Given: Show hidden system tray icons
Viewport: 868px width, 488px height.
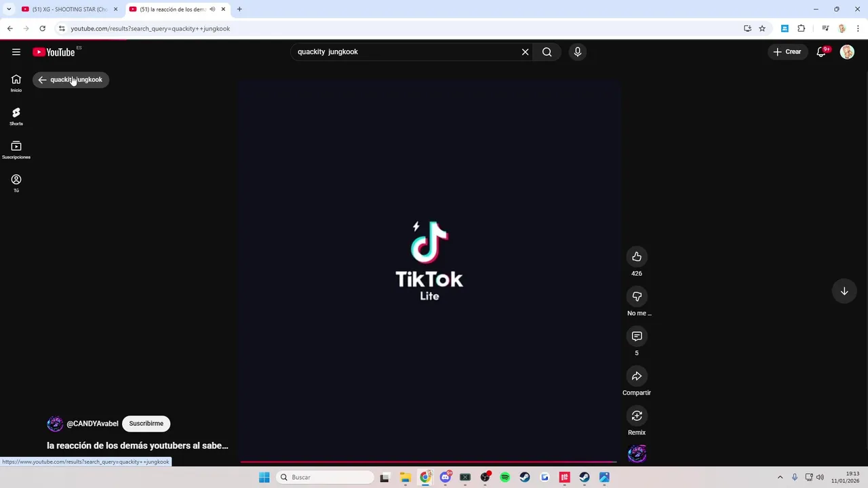Looking at the screenshot, I should [780, 477].
